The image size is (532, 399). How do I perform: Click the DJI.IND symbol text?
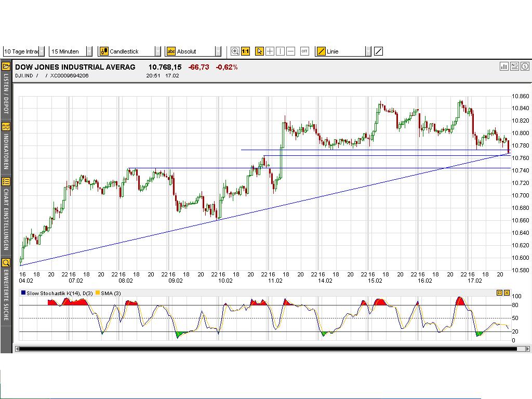(24, 76)
